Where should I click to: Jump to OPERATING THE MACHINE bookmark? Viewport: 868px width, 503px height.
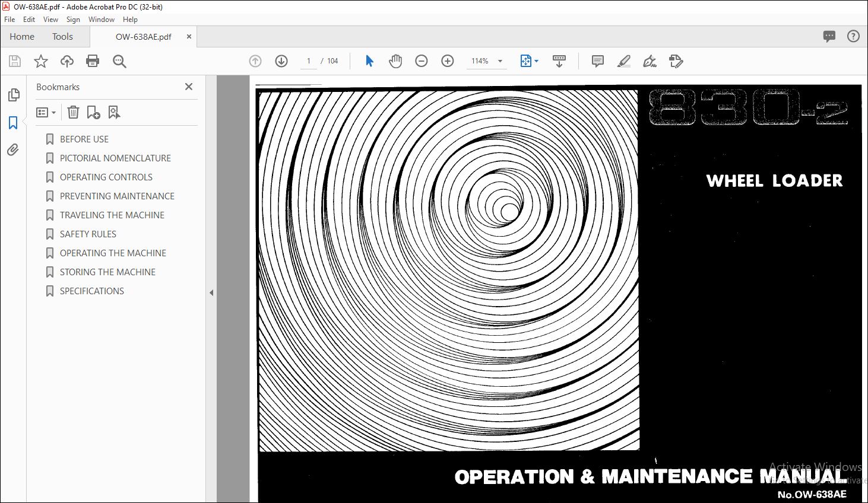[x=113, y=253]
